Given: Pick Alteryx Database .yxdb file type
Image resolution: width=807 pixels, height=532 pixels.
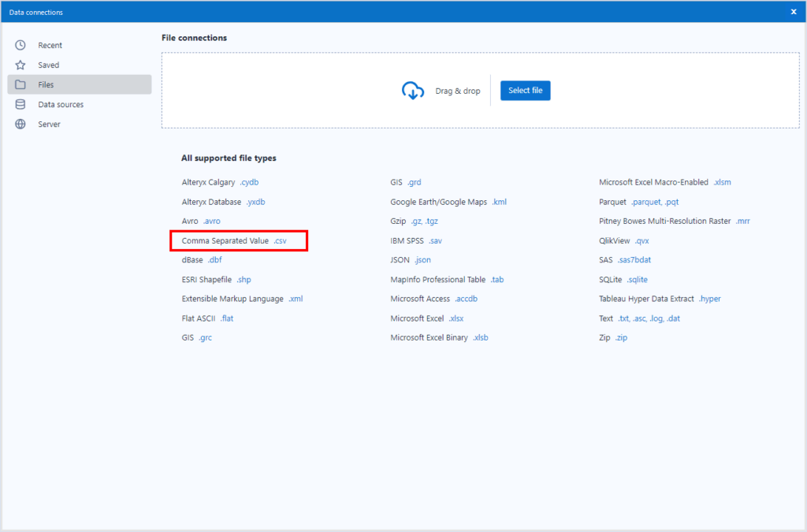Looking at the screenshot, I should (223, 202).
